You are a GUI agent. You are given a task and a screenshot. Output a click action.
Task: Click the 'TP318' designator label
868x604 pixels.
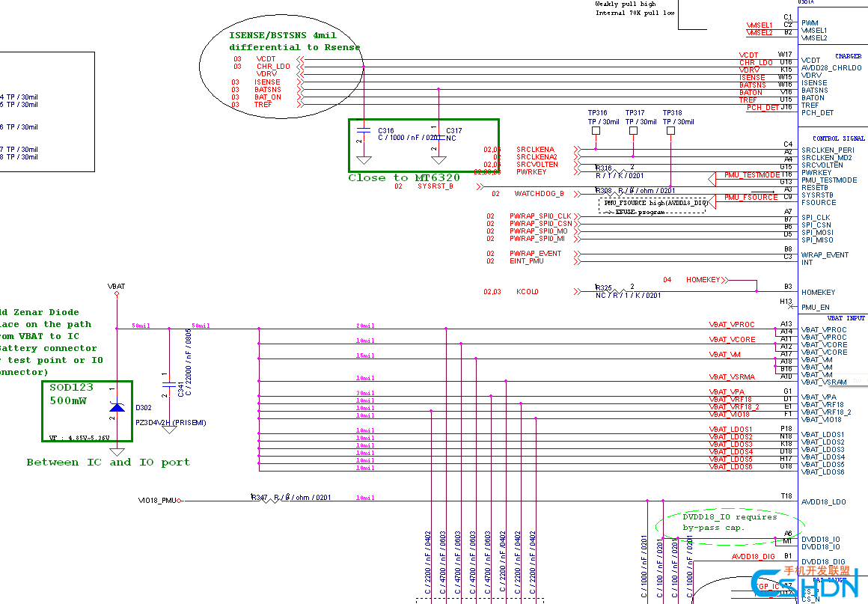coord(672,113)
